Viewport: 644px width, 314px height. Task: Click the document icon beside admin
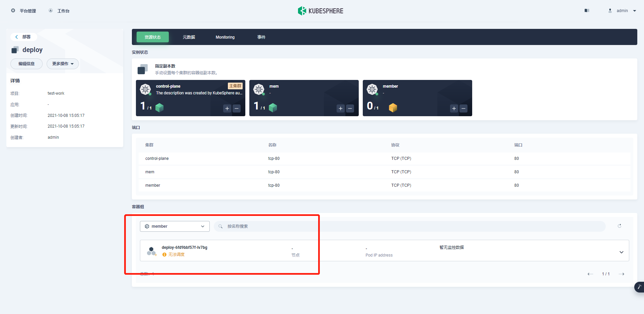pyautogui.click(x=587, y=11)
